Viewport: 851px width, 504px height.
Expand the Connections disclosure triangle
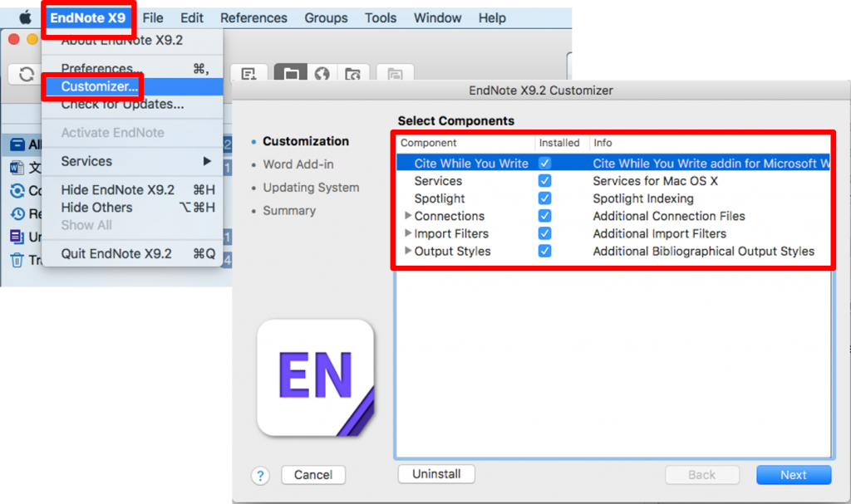(x=407, y=216)
